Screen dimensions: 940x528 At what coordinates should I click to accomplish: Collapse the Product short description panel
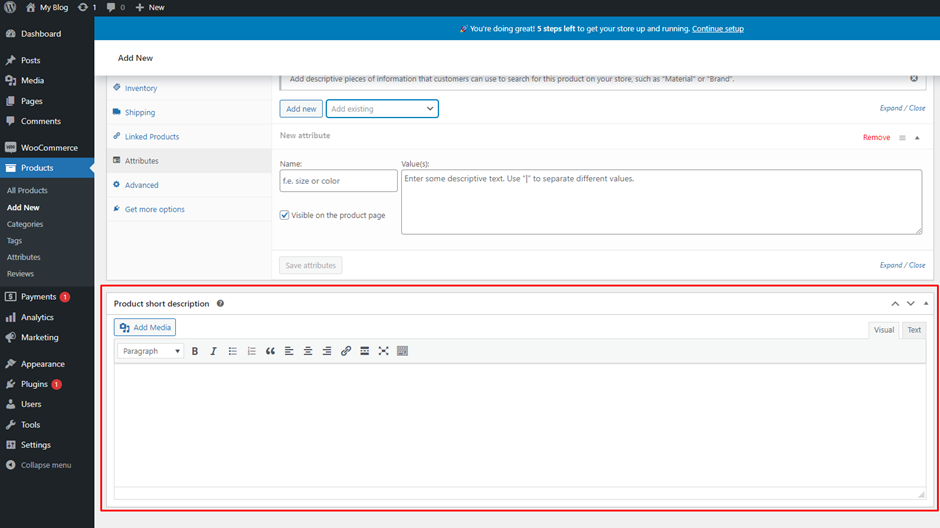[x=926, y=304]
